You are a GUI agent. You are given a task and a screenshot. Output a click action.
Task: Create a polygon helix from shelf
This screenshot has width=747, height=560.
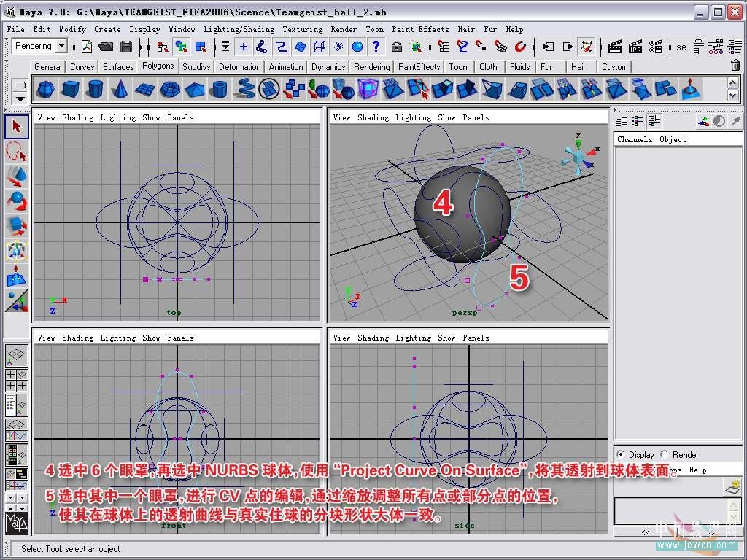244,89
